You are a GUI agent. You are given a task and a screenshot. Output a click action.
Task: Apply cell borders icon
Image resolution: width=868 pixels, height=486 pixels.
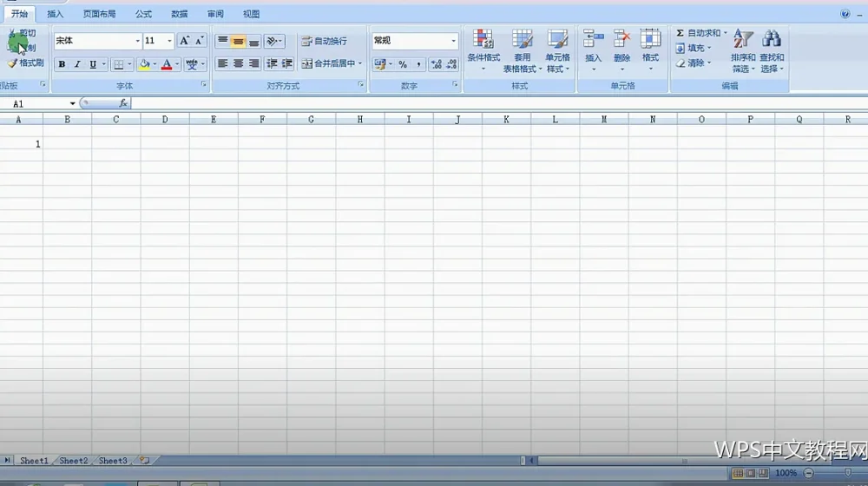118,64
